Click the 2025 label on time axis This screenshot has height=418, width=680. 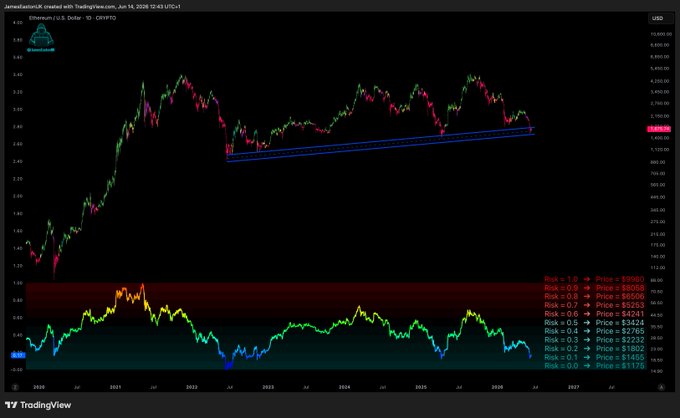pos(421,387)
